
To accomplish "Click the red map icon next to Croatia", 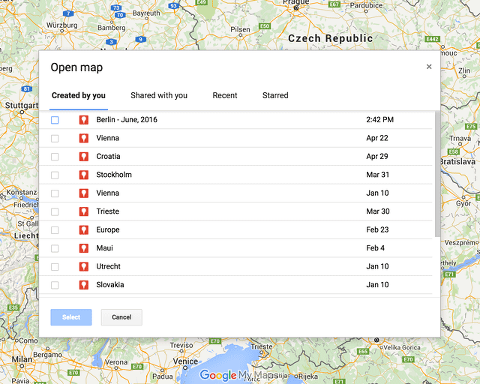I will (84, 156).
